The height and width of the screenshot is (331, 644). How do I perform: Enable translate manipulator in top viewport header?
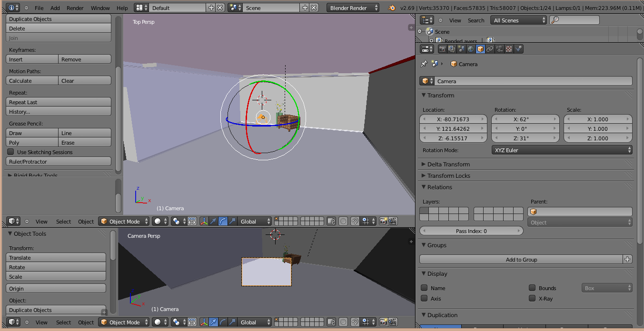coord(213,221)
